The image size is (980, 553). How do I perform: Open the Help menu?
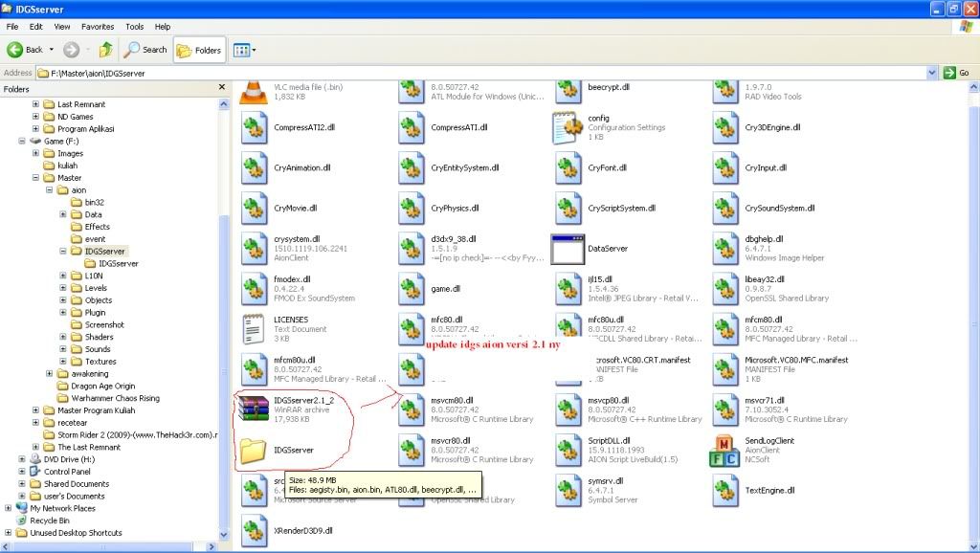163,26
